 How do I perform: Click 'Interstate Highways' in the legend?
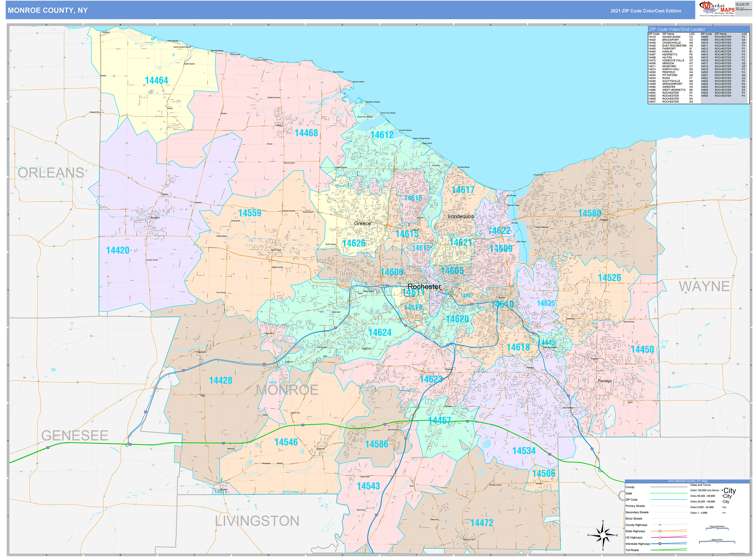[638, 544]
